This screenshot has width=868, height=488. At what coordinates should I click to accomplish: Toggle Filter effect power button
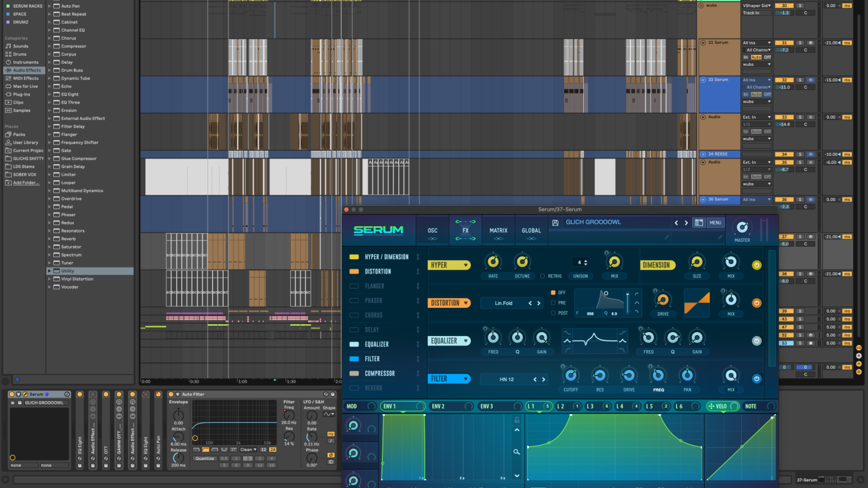point(756,379)
